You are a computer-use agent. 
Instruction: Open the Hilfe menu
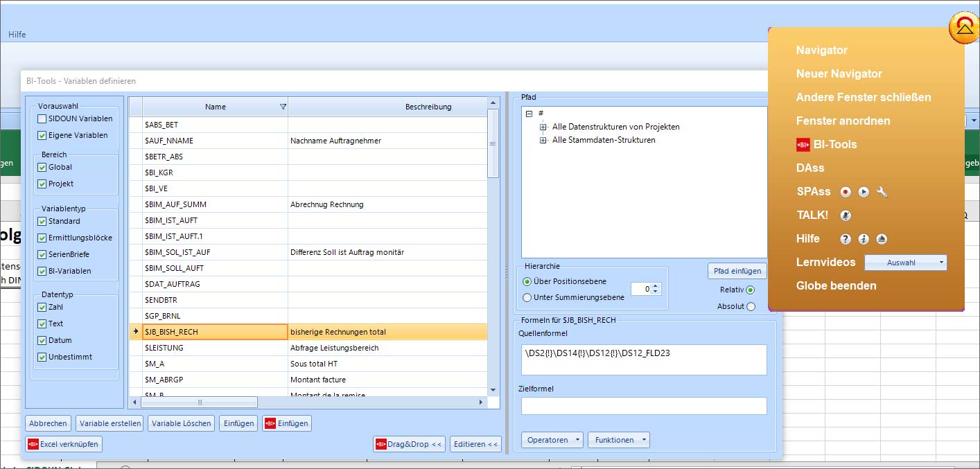[x=17, y=34]
